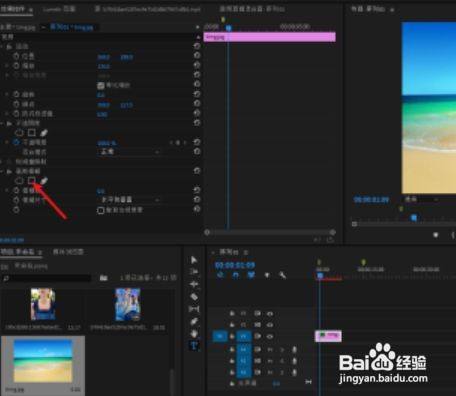
Task: Hide video track V1 output
Action: pyautogui.click(x=270, y=336)
